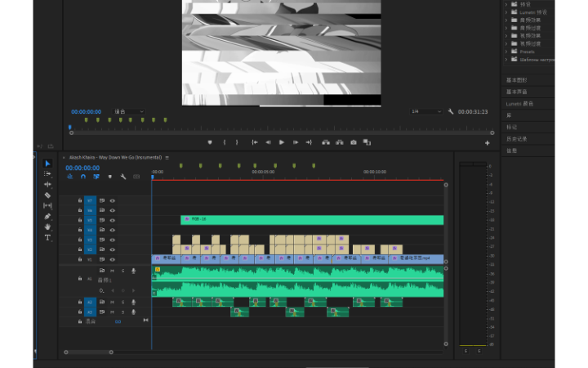Step back one frame
Screen dimensions: 588x368
pyautogui.click(x=268, y=142)
